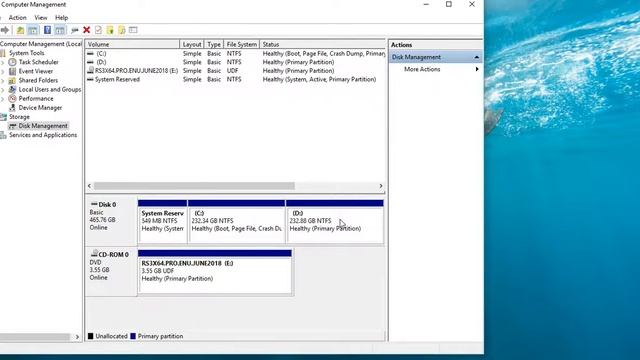Click the blue Help question mark icon
Viewport: 640px width, 360px height.
coord(47,30)
